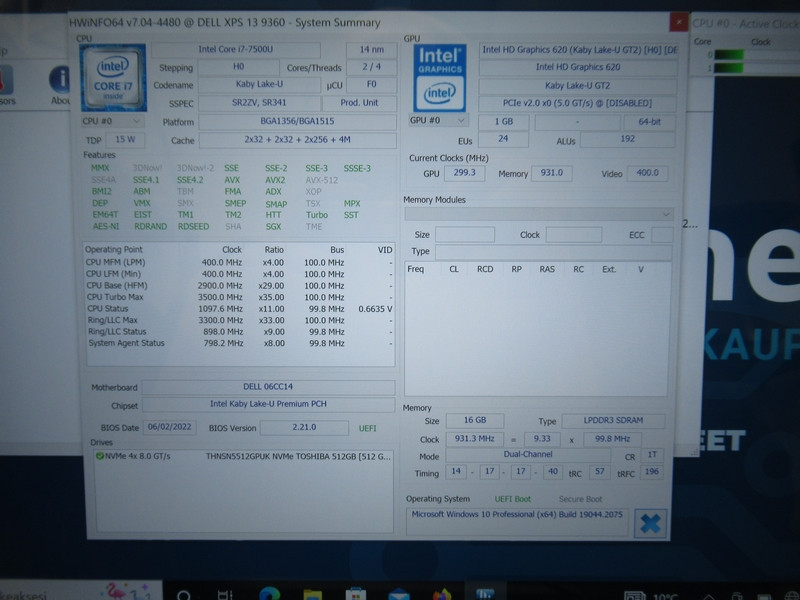
Task: Click the Intel HD Graphics 620 name field
Action: pos(578,67)
